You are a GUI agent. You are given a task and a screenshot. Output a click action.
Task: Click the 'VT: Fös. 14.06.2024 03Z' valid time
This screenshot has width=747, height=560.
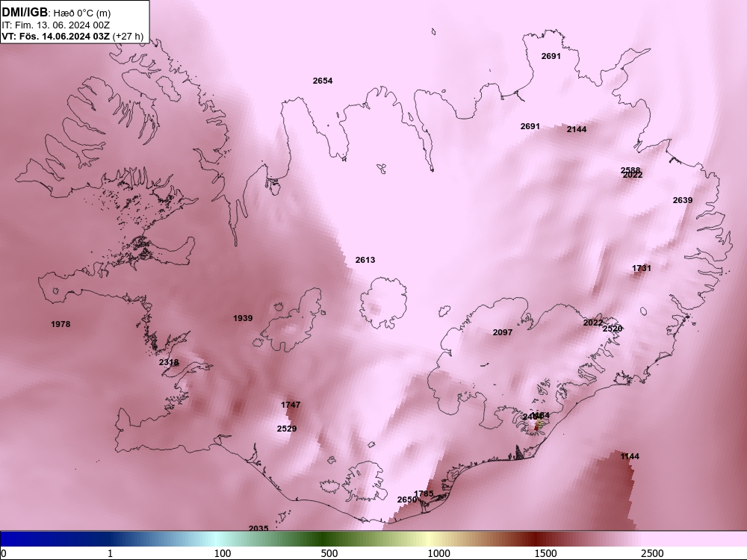coord(56,36)
